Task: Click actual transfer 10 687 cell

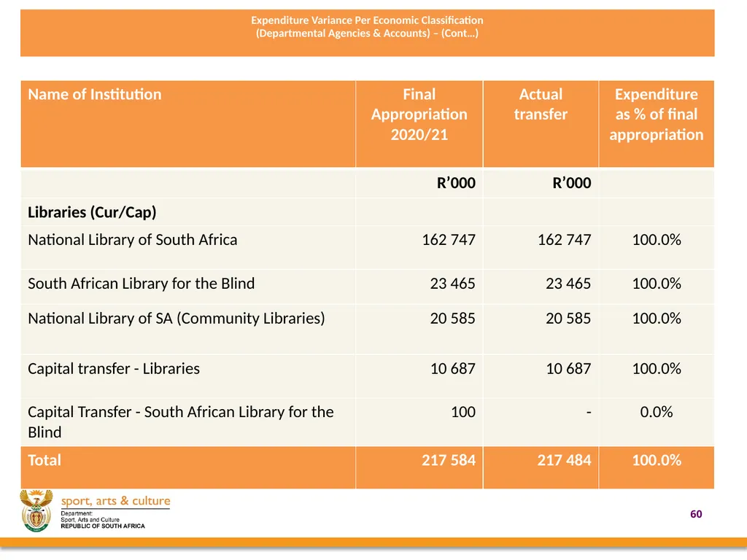Action: pos(568,368)
